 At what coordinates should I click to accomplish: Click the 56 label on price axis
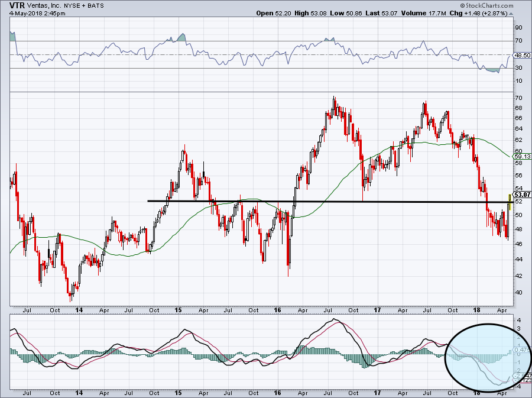(518, 176)
